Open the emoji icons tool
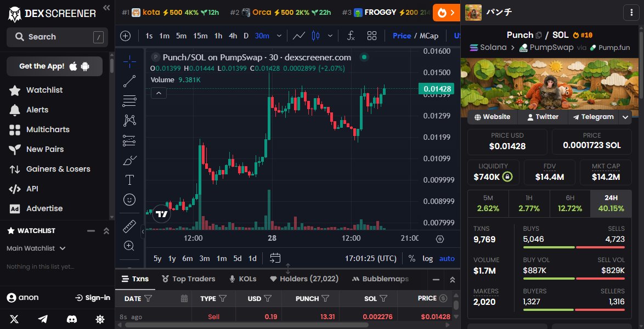The height and width of the screenshot is (329, 644). pos(129,200)
